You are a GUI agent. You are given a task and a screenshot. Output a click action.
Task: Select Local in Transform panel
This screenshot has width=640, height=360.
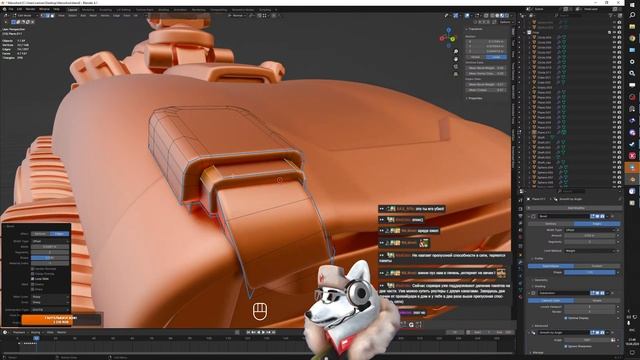coord(496,57)
